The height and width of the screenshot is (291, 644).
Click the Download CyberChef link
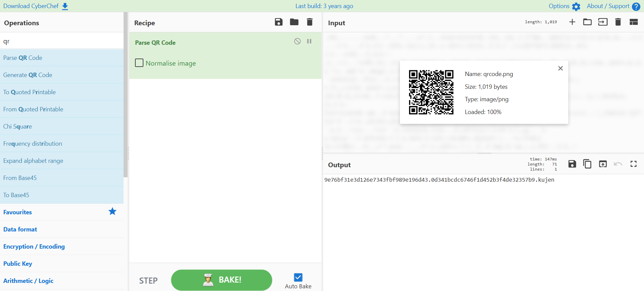tap(31, 6)
